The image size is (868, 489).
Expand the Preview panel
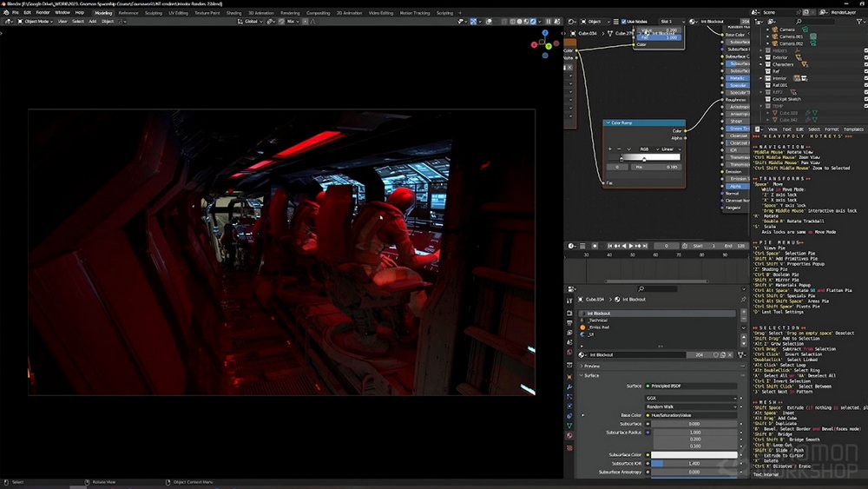click(x=590, y=366)
